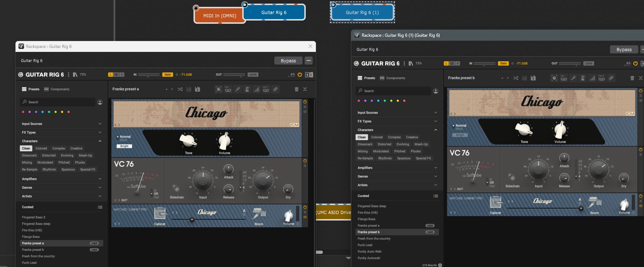Open Post tape deck in left Guitar Rig toolbar
The width and height of the screenshot is (644, 267).
266,89
